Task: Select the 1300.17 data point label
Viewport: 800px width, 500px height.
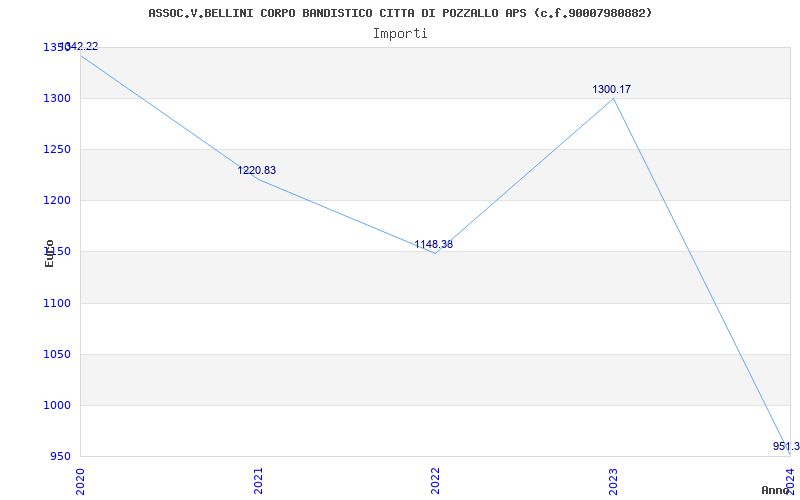Action: pos(611,89)
